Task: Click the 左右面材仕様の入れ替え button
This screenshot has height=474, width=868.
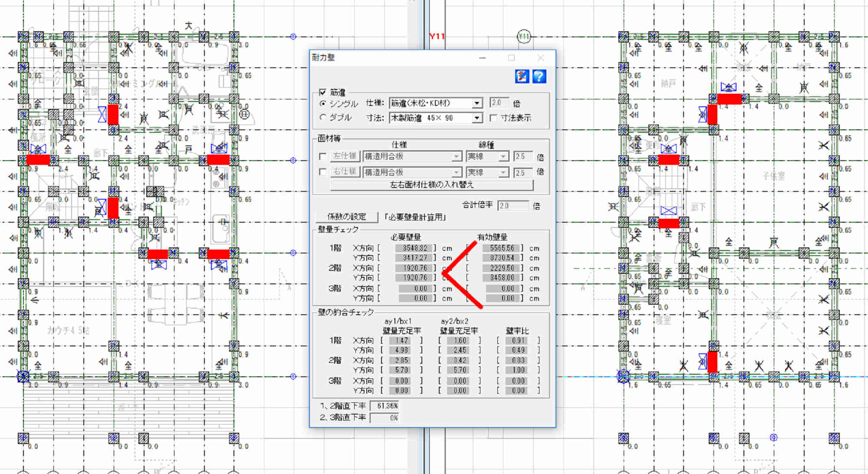Action: 431,185
